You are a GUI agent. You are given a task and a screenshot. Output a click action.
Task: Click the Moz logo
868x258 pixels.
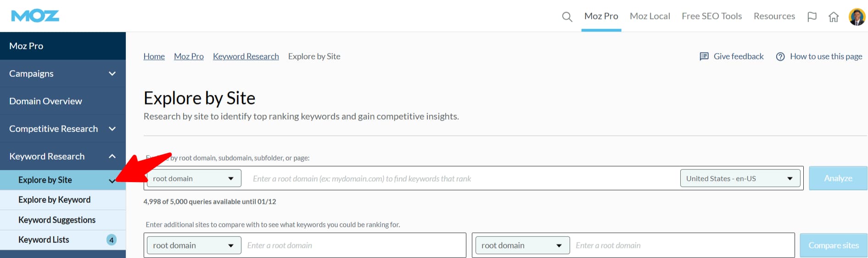(35, 16)
